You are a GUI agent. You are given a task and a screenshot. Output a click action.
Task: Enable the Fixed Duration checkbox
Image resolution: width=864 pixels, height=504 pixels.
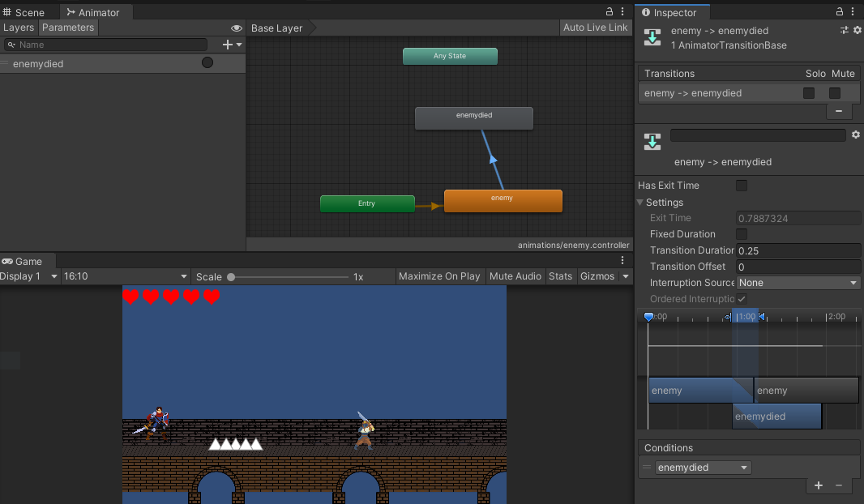coord(742,234)
